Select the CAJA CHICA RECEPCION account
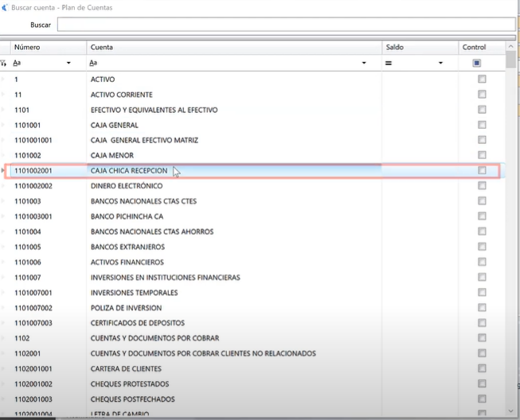 click(129, 171)
